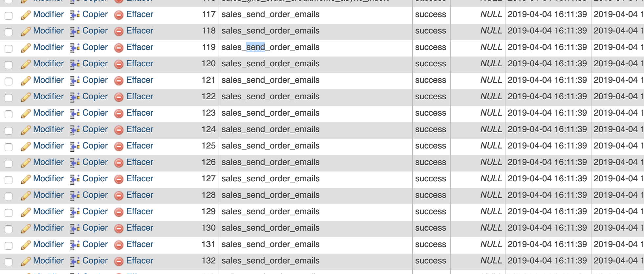644x274 pixels.
Task: Click the pencil edit icon for row 124
Action: click(26, 130)
